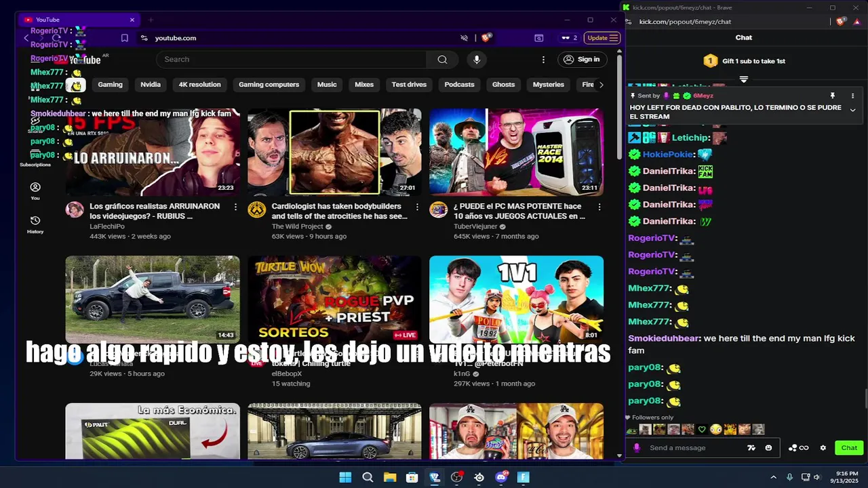Show more category chips with right arrow
The width and height of the screenshot is (868, 488).
(601, 85)
